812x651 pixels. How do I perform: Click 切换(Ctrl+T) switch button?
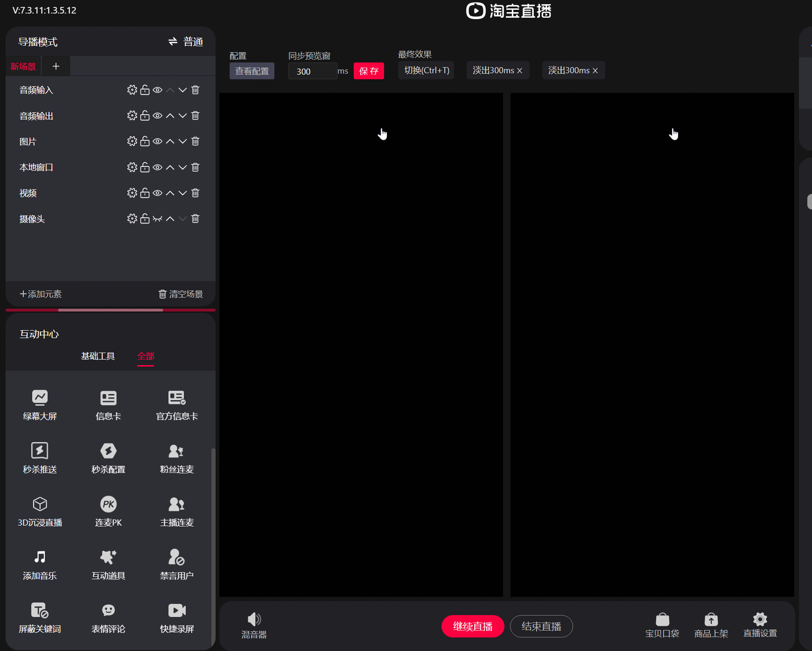pyautogui.click(x=426, y=70)
